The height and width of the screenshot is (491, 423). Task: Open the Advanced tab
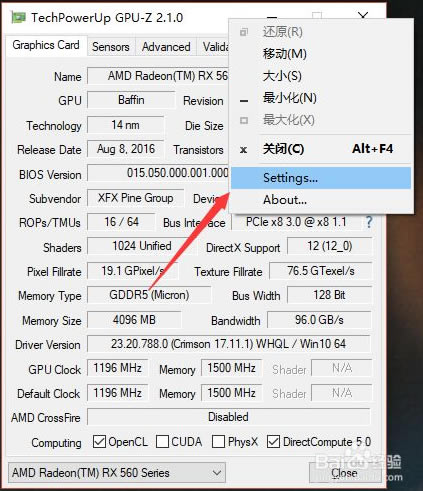click(x=166, y=47)
